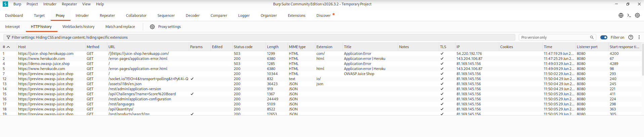This screenshot has height=137, width=644.
Task: Select host https://juice-shop.herokuapp.com row
Action: [46, 54]
